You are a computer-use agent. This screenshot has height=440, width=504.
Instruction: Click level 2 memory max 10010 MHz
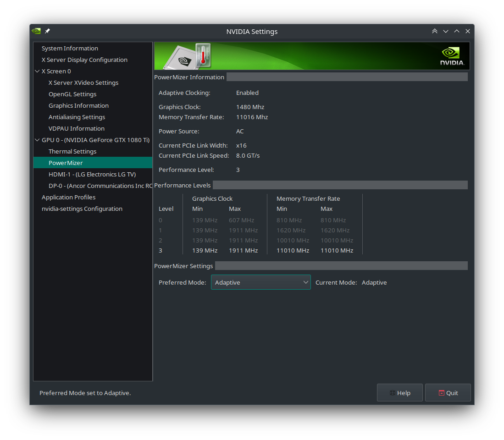tap(337, 241)
